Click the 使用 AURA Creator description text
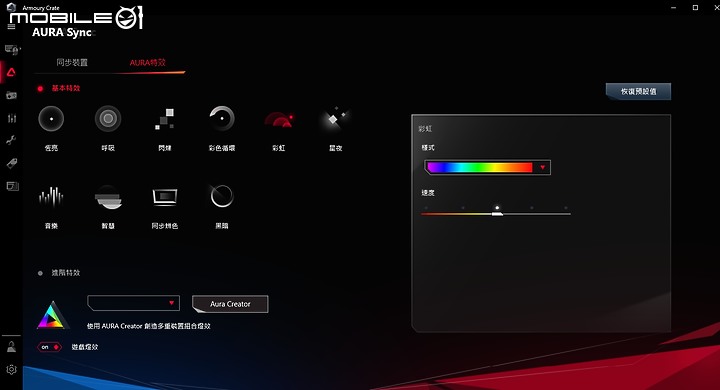This screenshot has width=720, height=390. pyautogui.click(x=149, y=326)
